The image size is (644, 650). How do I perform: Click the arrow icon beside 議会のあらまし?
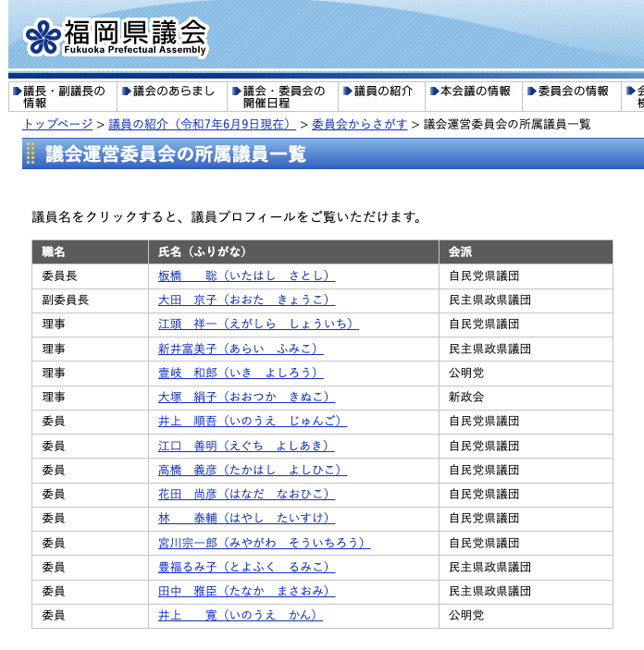click(x=127, y=92)
